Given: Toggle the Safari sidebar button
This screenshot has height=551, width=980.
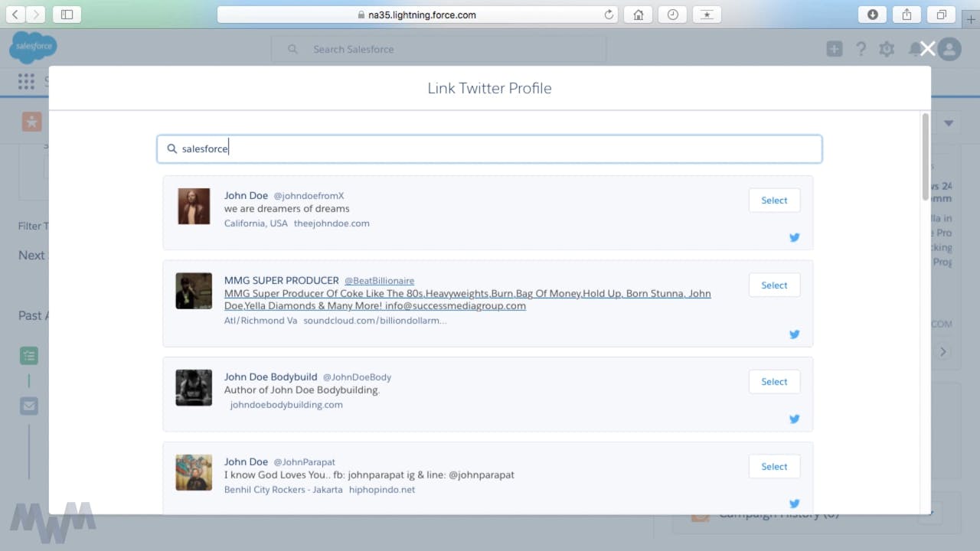Looking at the screenshot, I should [x=67, y=15].
